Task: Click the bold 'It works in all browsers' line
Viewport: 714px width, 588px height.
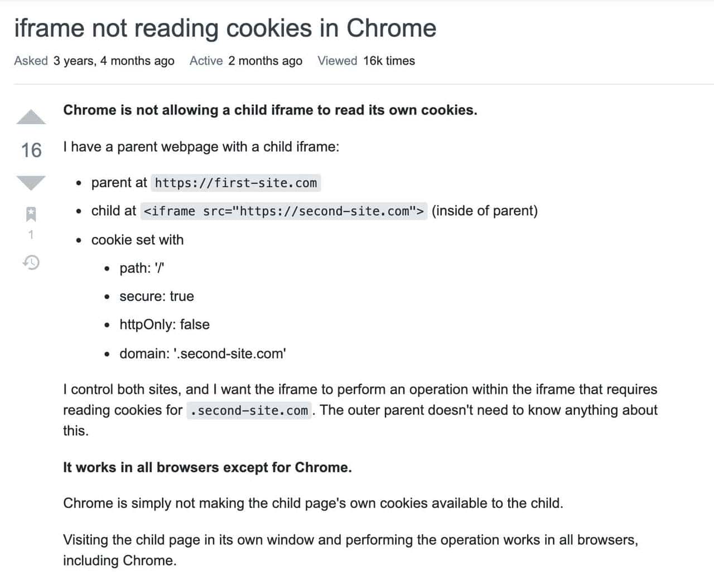Action: click(208, 467)
